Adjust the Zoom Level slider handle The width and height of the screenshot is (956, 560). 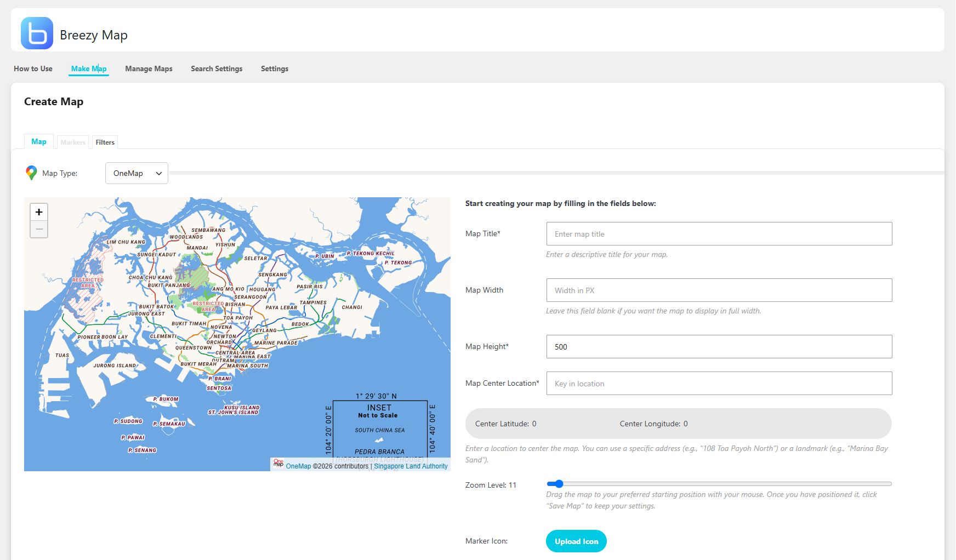coord(559,484)
